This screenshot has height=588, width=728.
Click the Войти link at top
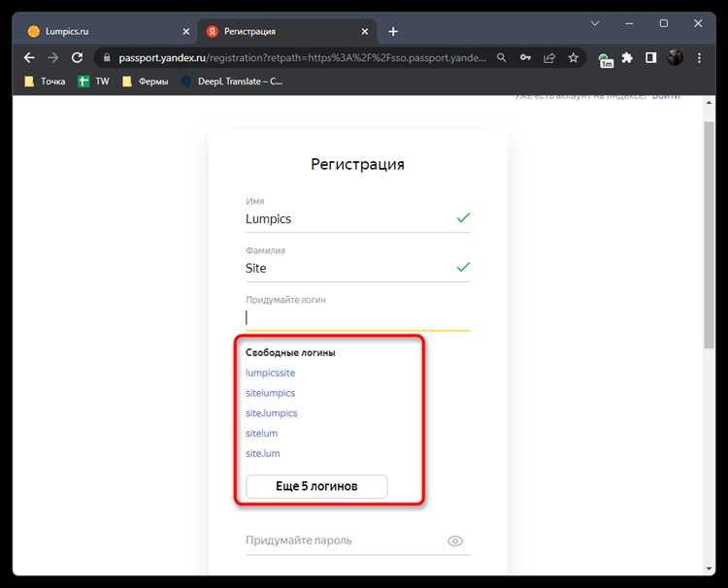(x=666, y=96)
